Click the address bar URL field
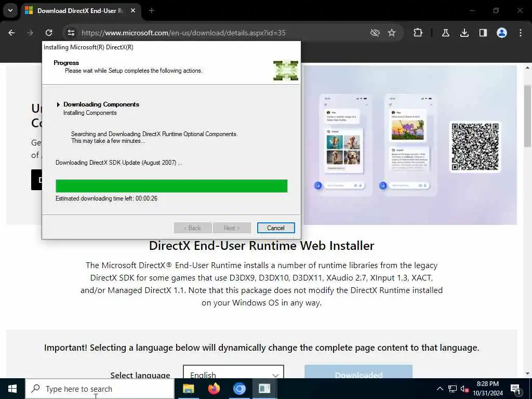Viewport: 532px width, 399px height. [183, 33]
